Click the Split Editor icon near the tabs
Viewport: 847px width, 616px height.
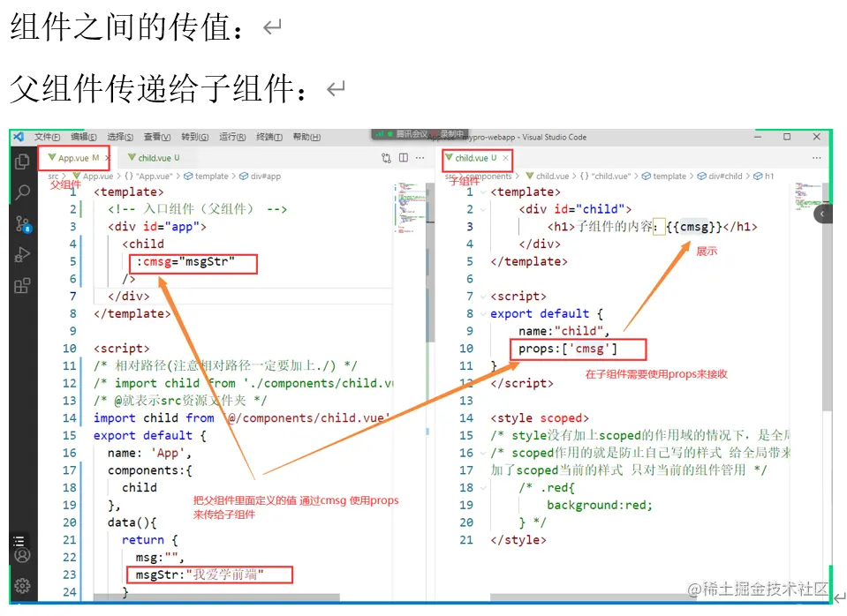(x=404, y=157)
